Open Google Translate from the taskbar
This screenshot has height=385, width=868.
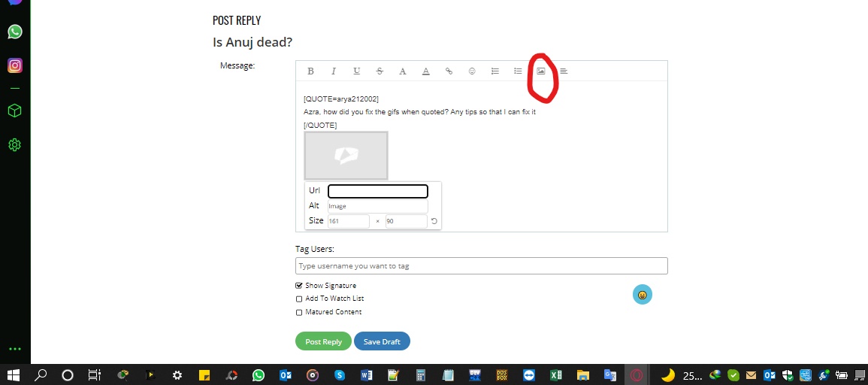610,375
